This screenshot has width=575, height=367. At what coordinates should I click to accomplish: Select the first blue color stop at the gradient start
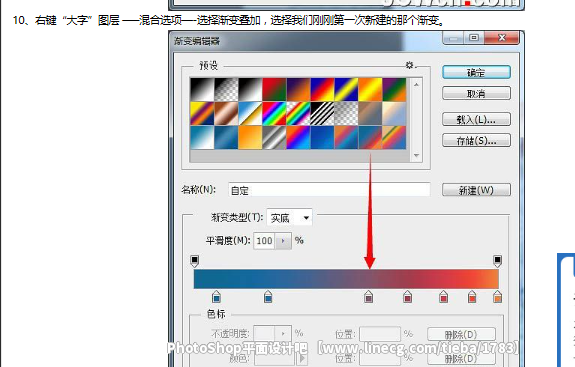click(216, 297)
